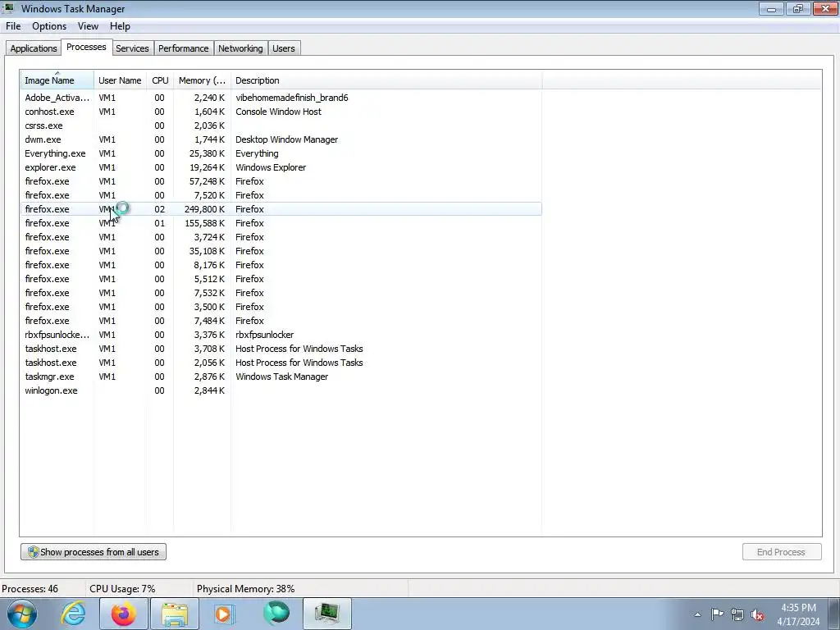Viewport: 840px width, 630px height.
Task: Open the File menu
Action: pos(13,26)
